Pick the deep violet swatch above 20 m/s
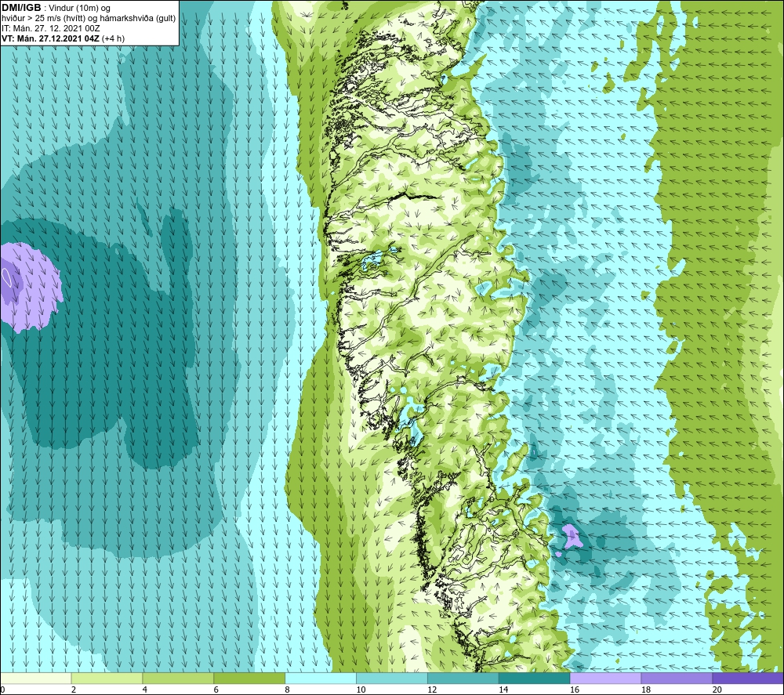Image resolution: width=784 pixels, height=695 pixels. (x=748, y=679)
